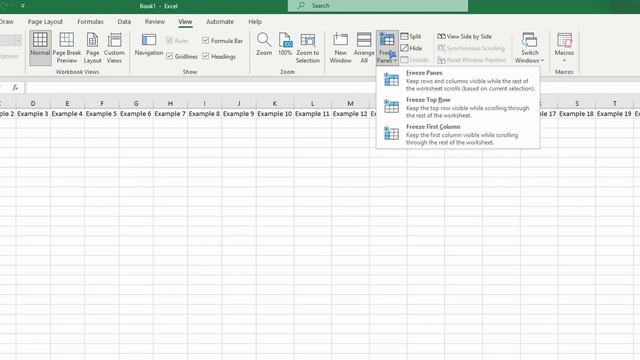640x360 pixels.
Task: Select cell containing Example 4
Action: tap(67, 114)
